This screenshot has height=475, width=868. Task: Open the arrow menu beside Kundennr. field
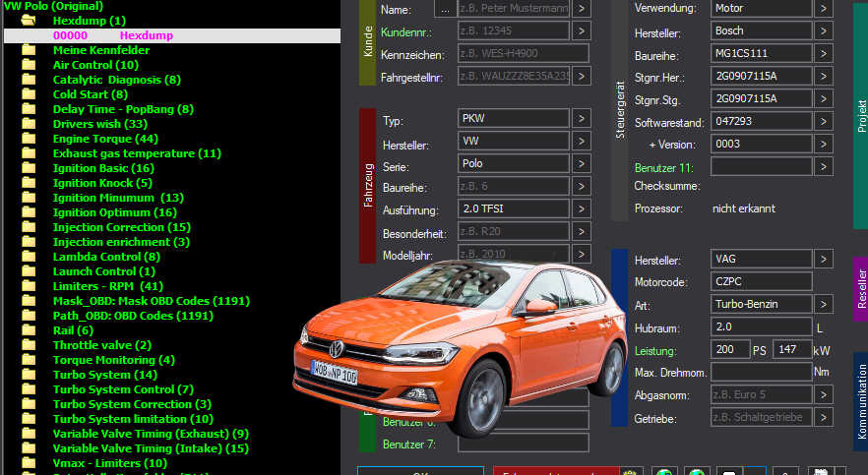click(x=582, y=30)
